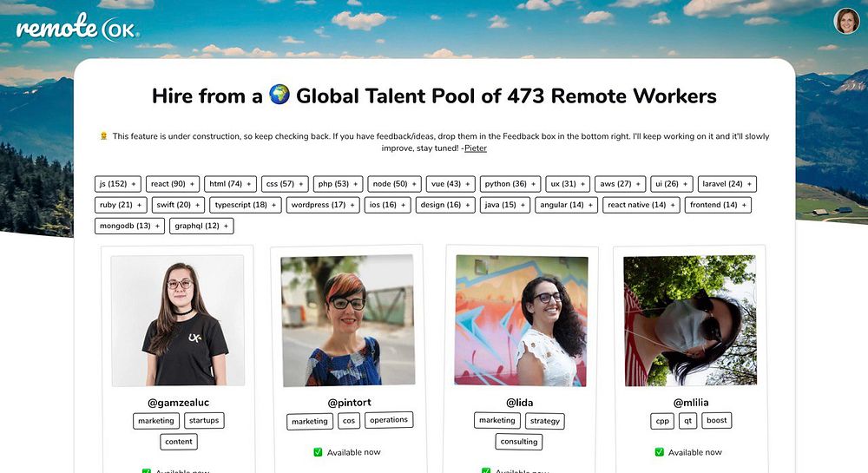The image size is (868, 473).
Task: Filter by graphql (12) tag
Action: [x=201, y=226]
